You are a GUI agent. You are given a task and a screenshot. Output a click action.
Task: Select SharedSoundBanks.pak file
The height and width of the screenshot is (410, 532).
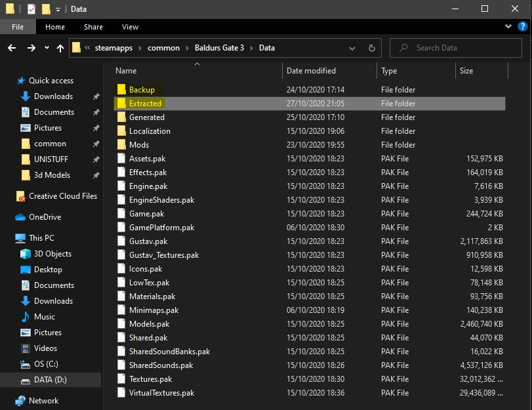click(169, 351)
